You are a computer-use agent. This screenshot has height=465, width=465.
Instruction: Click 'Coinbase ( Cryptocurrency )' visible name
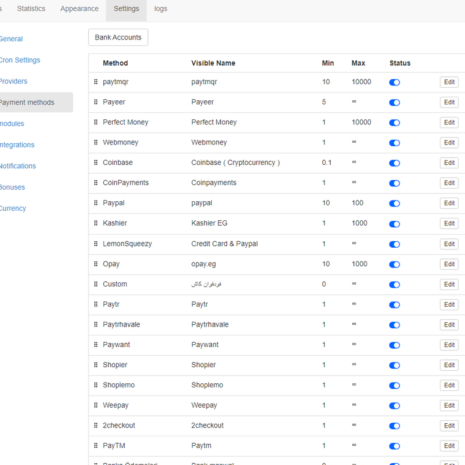(236, 163)
